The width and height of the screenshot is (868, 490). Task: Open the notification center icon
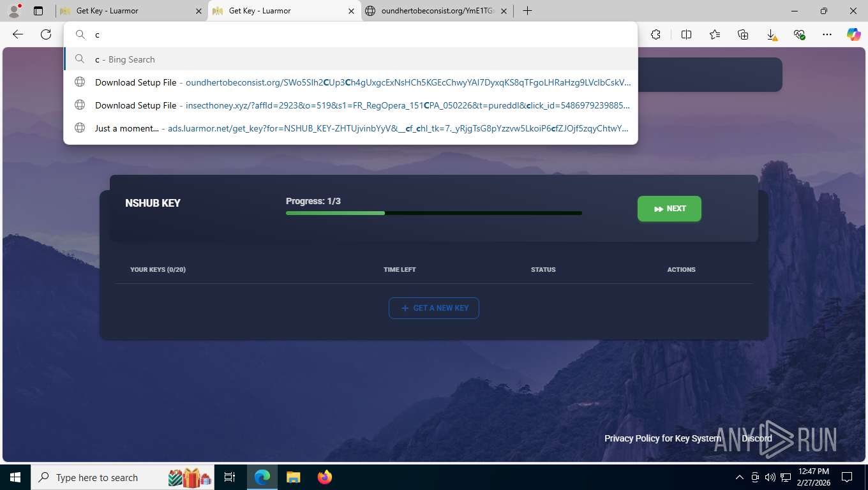(847, 477)
